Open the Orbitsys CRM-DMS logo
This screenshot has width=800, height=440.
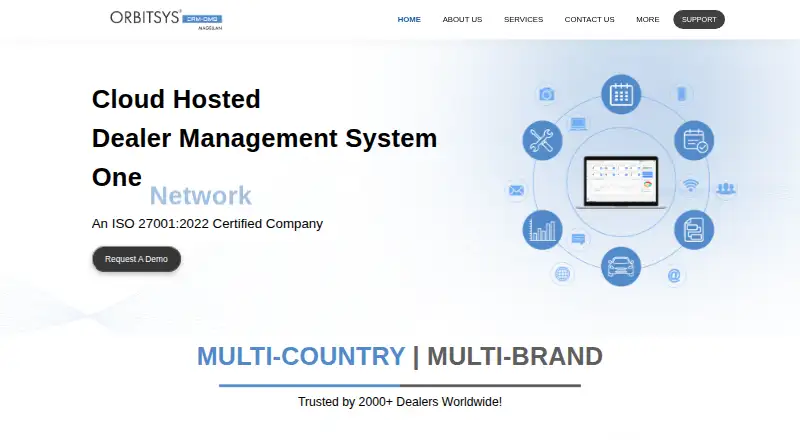pyautogui.click(x=166, y=20)
